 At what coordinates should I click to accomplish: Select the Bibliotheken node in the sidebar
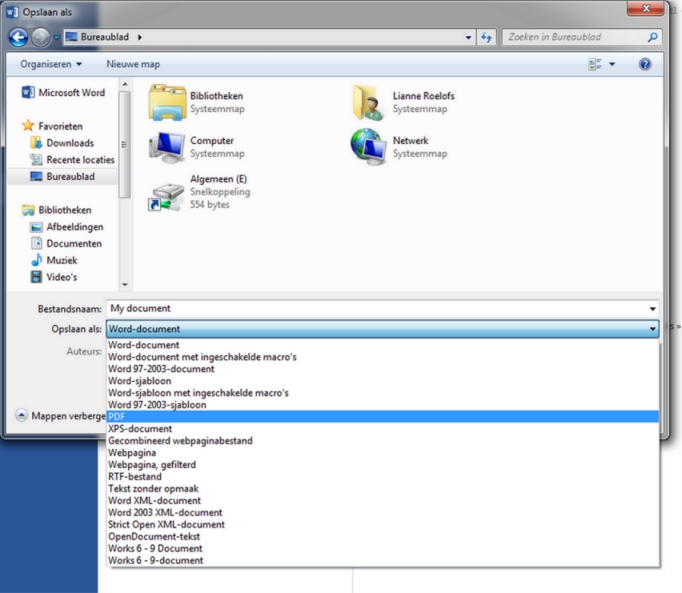point(57,210)
